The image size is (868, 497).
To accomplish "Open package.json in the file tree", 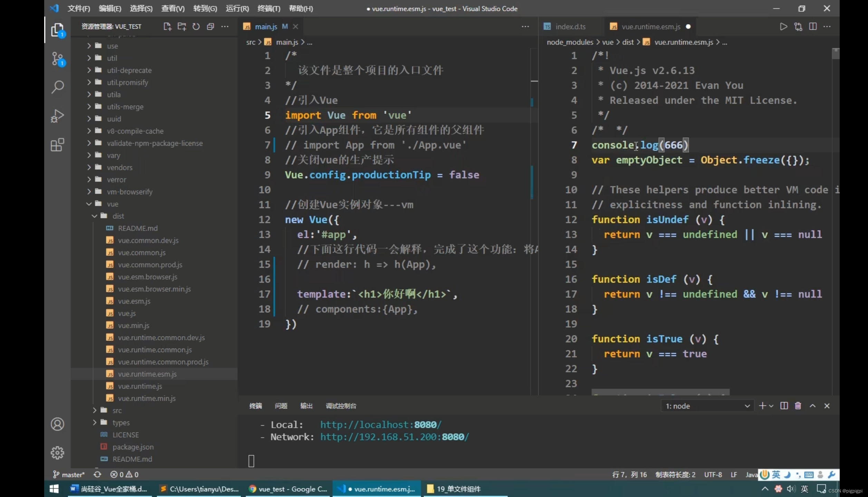I will (x=133, y=447).
